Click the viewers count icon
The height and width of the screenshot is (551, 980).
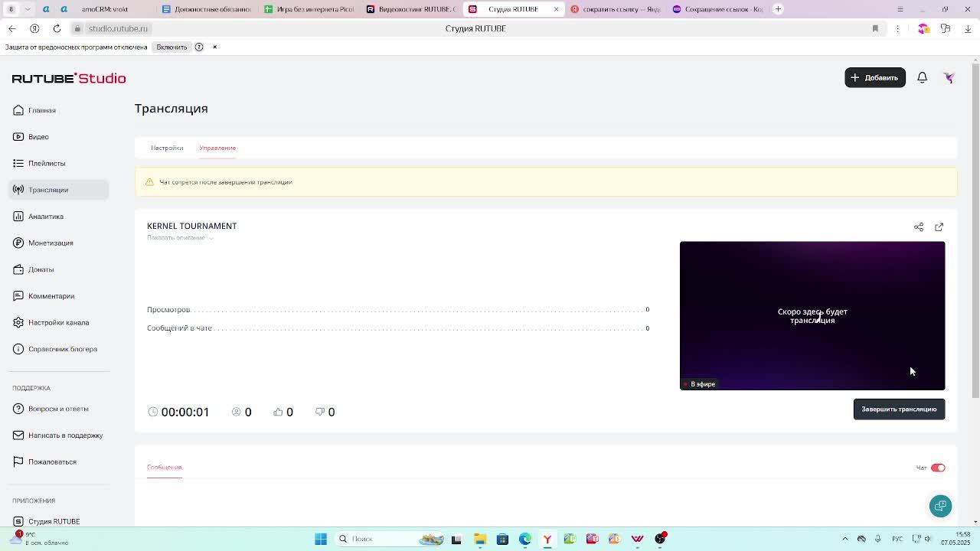point(237,412)
